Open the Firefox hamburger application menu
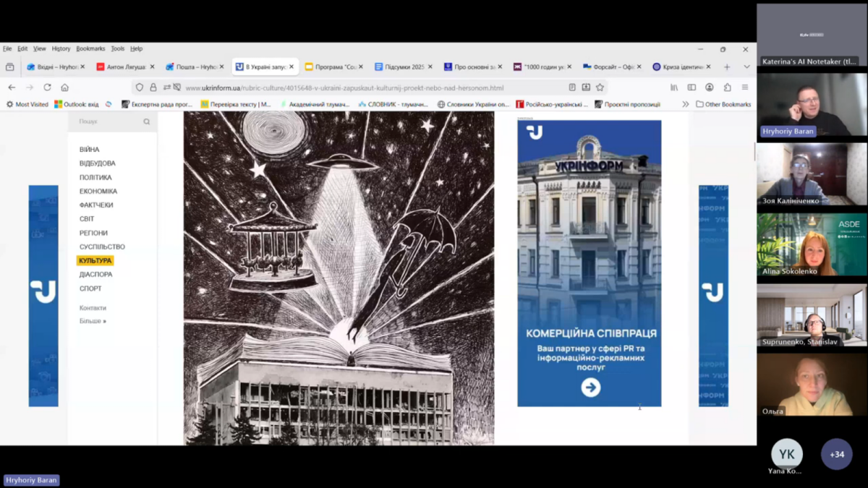This screenshot has height=488, width=868. 744,87
